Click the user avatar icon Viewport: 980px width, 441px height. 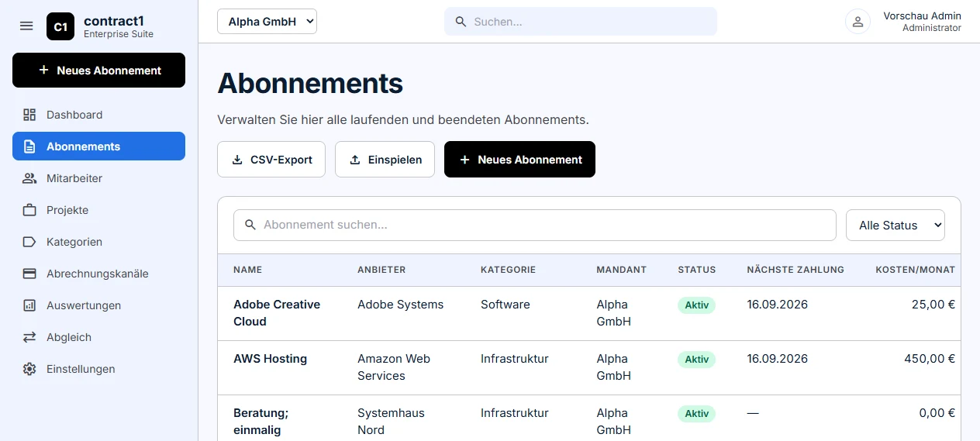857,22
